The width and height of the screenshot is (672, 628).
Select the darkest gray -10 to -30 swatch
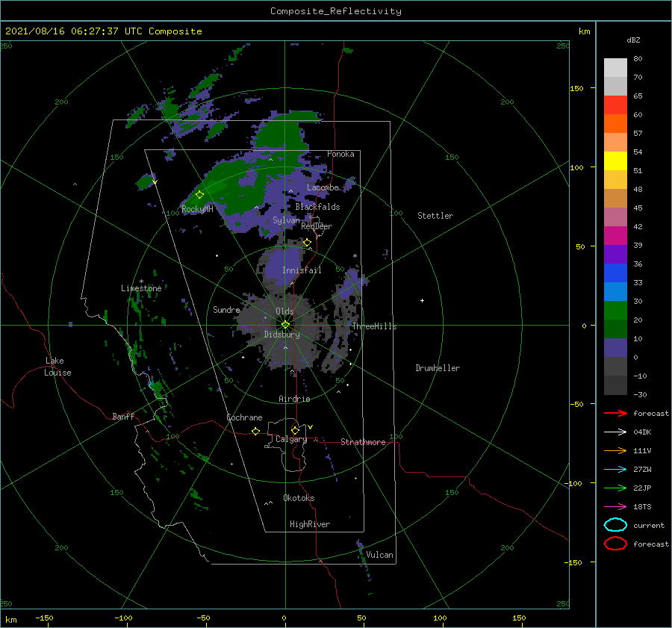coord(615,385)
